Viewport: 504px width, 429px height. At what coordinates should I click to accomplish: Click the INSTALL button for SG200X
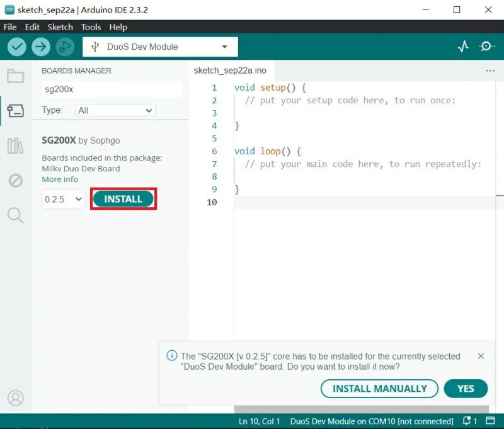pos(123,198)
